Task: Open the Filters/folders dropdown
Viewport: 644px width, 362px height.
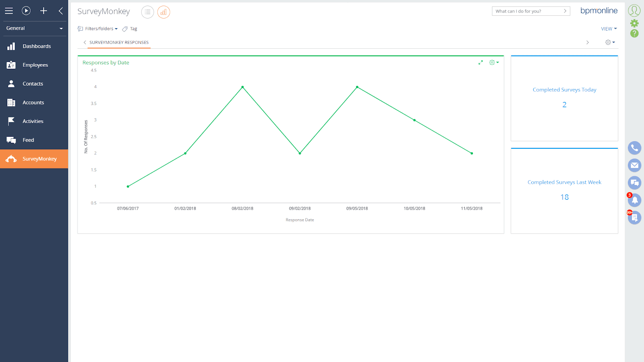Action: (98, 29)
